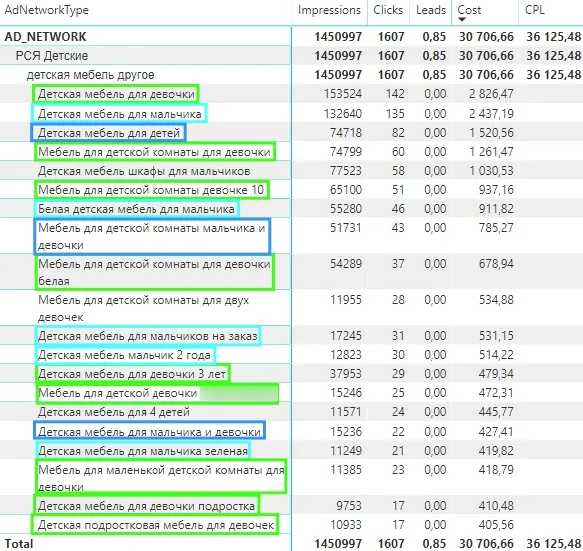The height and width of the screenshot is (551, 583).
Task: Click cost value 678,94
Action: click(x=496, y=263)
